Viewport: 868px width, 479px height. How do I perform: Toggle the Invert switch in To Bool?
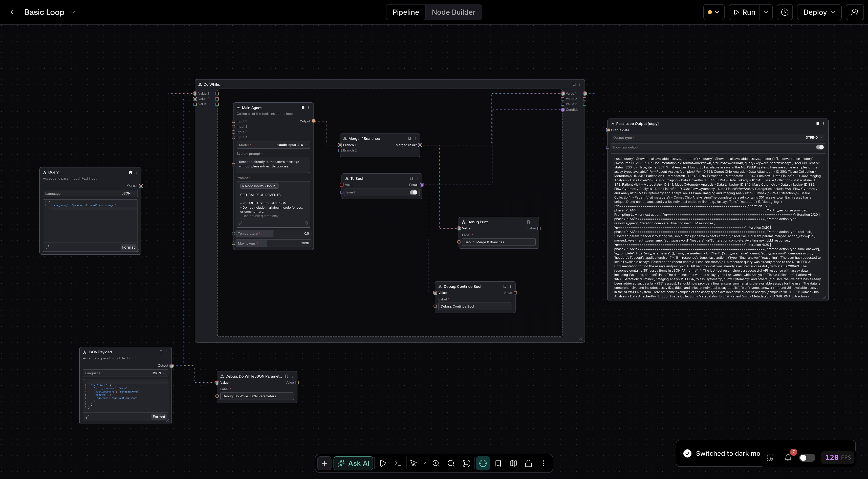coord(414,192)
